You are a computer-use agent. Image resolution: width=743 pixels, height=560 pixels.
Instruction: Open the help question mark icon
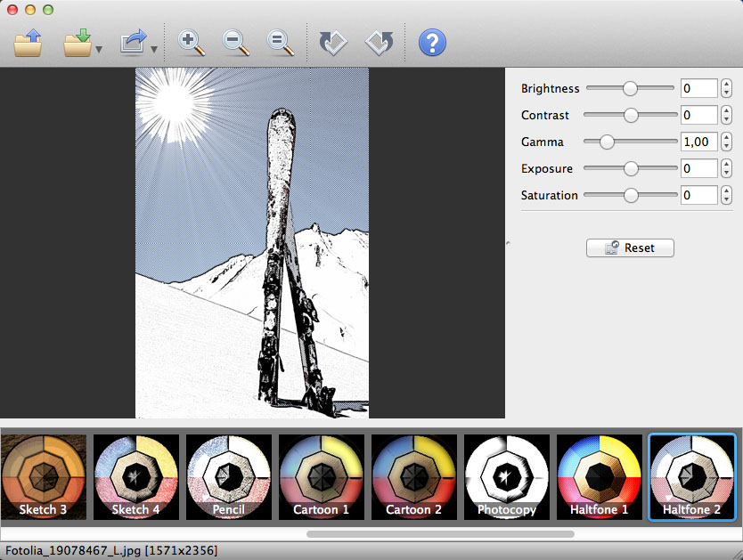click(x=432, y=43)
